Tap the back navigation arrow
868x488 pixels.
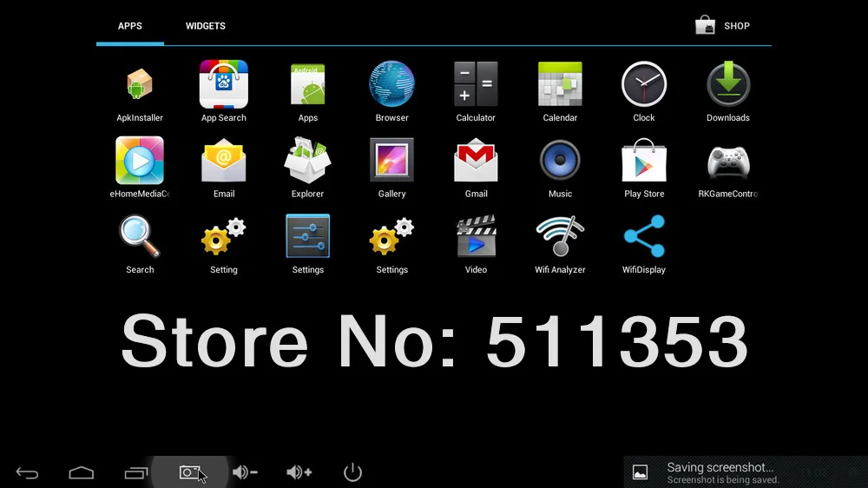tap(27, 472)
